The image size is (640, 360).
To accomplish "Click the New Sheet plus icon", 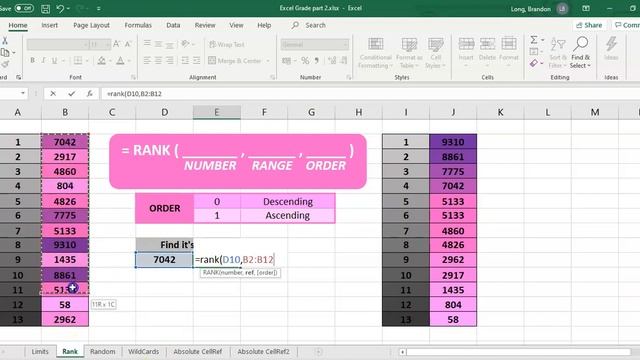I will pyautogui.click(x=318, y=351).
